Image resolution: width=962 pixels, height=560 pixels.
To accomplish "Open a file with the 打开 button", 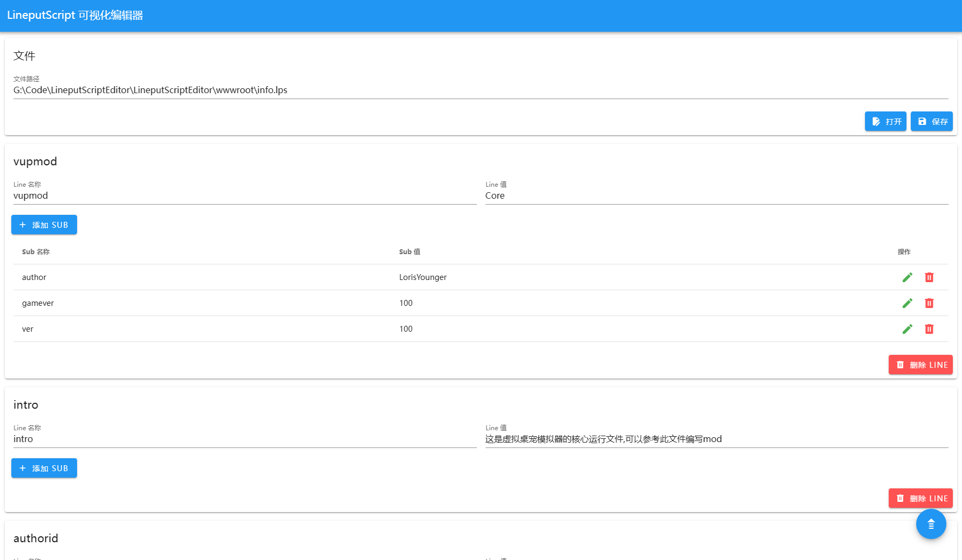I will tap(885, 121).
